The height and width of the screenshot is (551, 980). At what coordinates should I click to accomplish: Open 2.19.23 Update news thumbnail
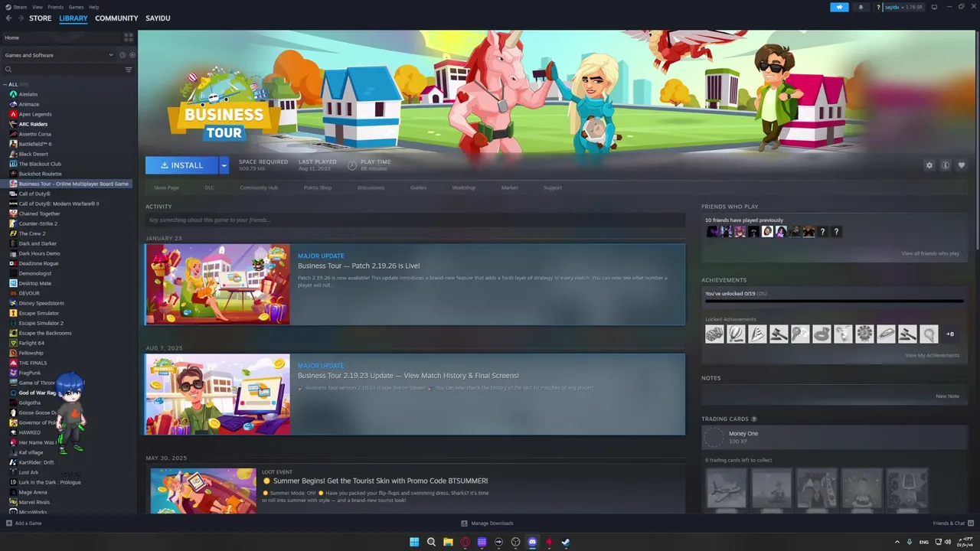pos(218,394)
